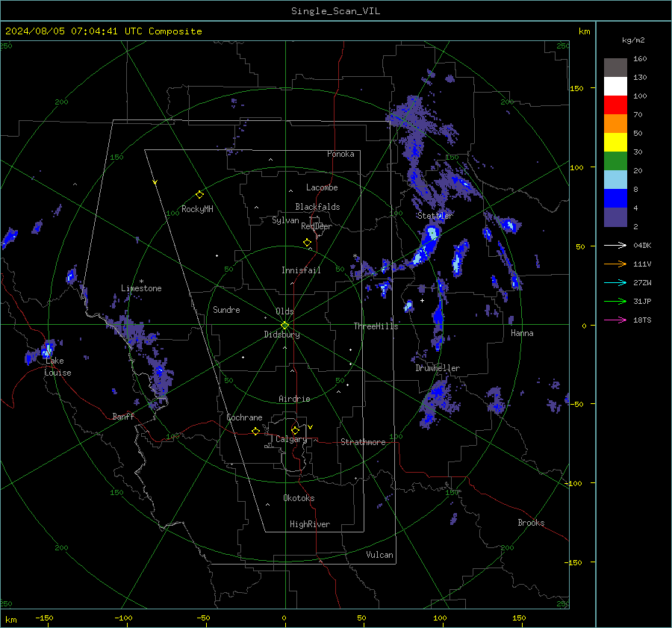Click the green 31JP arrow in legend
Image resolution: width=672 pixels, height=628 pixels.
click(x=615, y=302)
